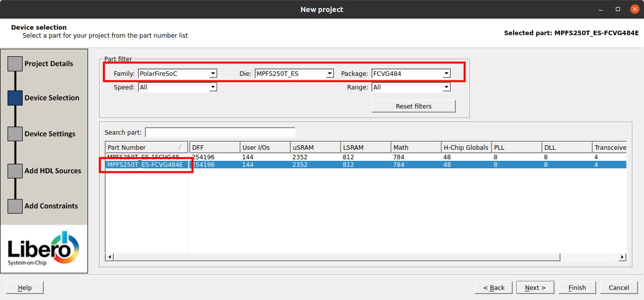The height and width of the screenshot is (300, 644).
Task: Expand the Speed filter dropdown
Action: click(x=178, y=87)
